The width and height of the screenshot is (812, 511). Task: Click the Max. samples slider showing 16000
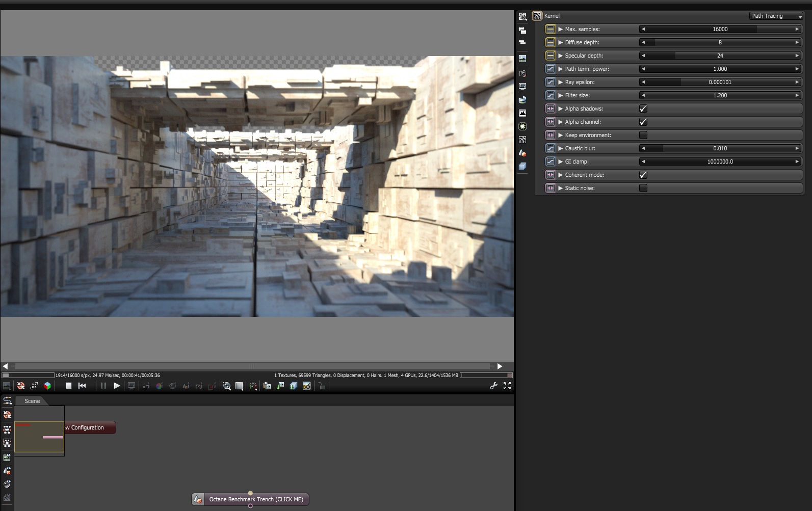[x=720, y=29]
